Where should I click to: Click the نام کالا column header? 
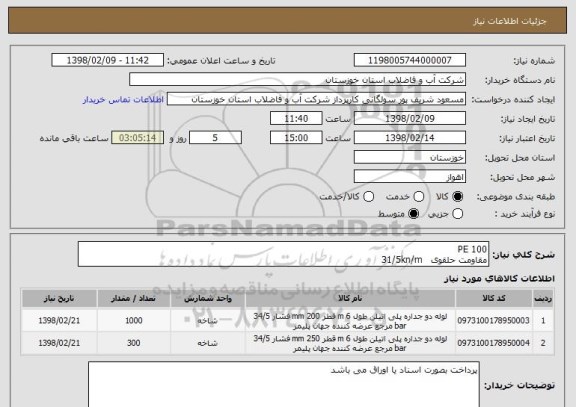click(350, 298)
